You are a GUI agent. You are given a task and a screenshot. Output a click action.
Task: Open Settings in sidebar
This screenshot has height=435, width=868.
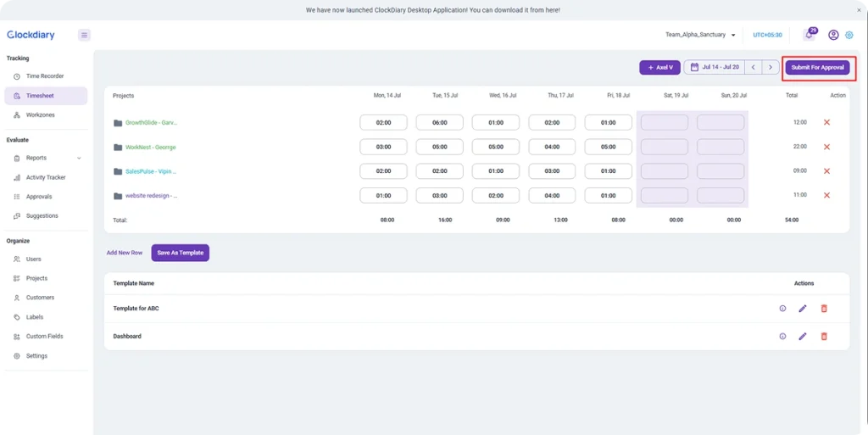pyautogui.click(x=46, y=356)
